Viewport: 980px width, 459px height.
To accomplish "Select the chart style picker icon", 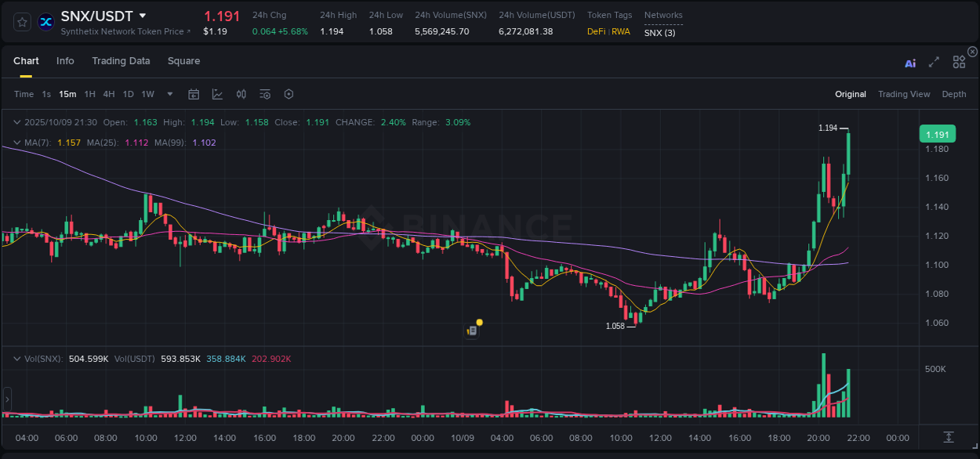I will tap(217, 93).
